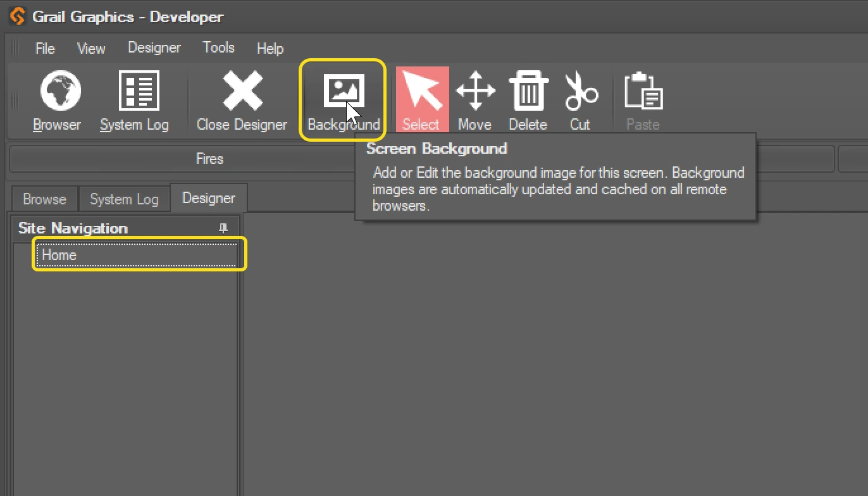Activate the Select tool
This screenshot has height=496, width=868.
coord(421,98)
